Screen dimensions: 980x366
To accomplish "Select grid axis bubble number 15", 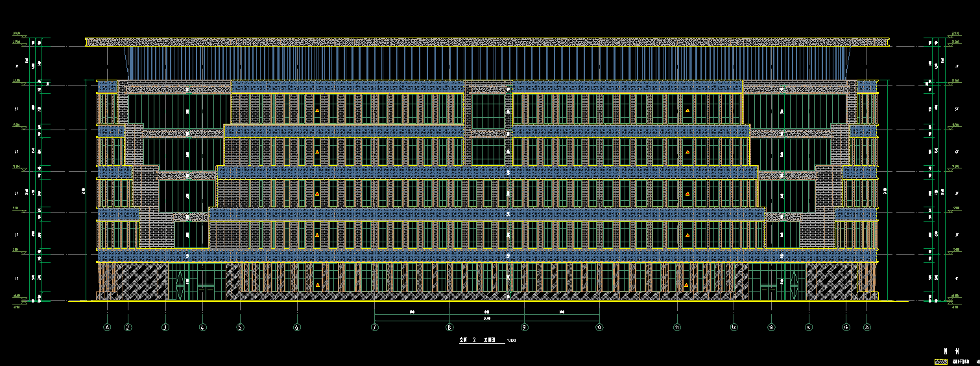I will (x=846, y=328).
